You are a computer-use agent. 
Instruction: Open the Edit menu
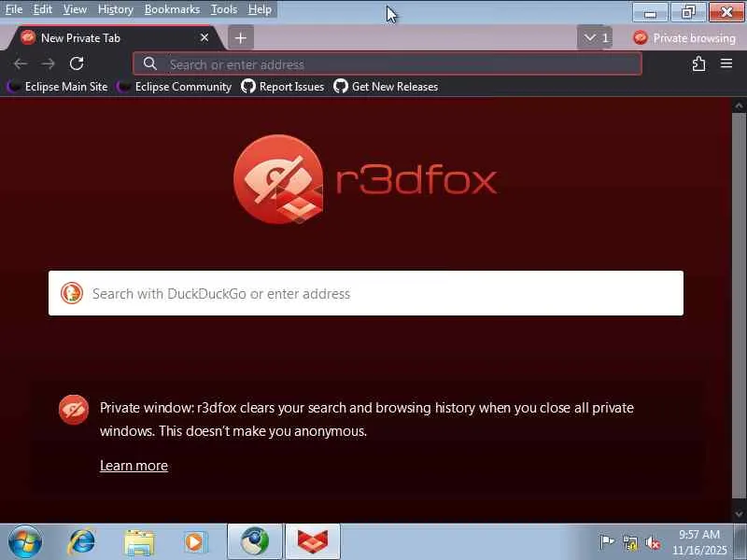tap(42, 9)
